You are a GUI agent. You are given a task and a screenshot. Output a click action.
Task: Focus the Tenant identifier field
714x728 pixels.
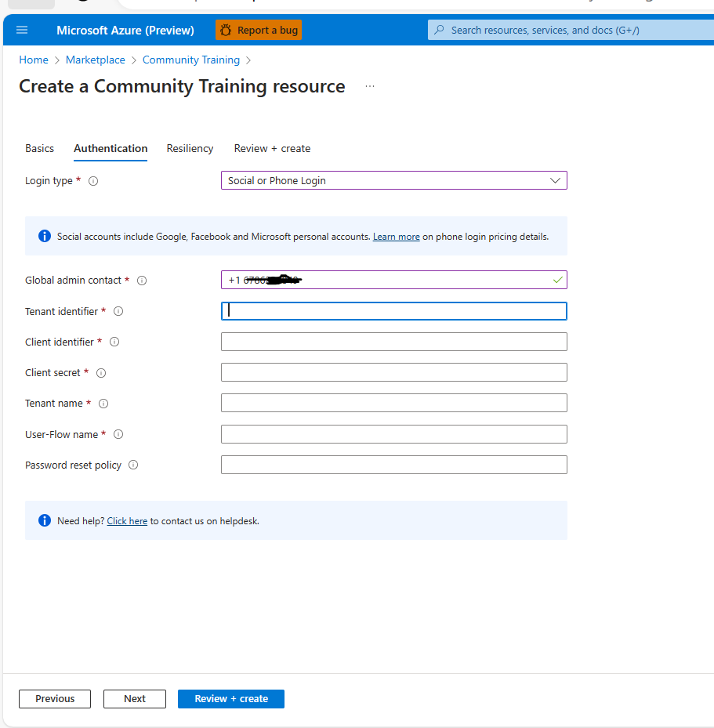393,311
